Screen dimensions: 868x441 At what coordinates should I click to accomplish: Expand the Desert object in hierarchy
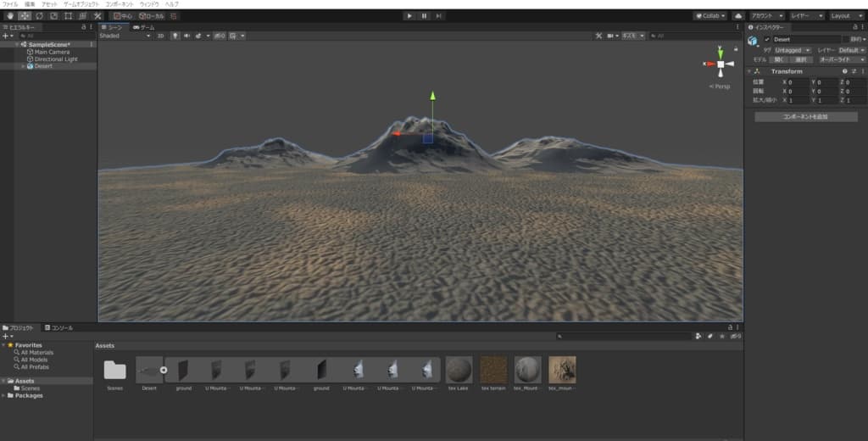tap(24, 66)
